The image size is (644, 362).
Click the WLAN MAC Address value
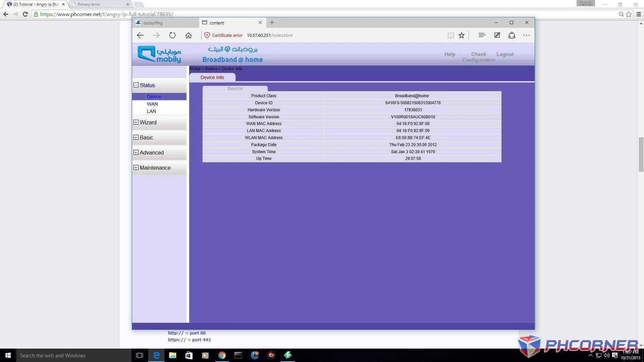(x=413, y=138)
